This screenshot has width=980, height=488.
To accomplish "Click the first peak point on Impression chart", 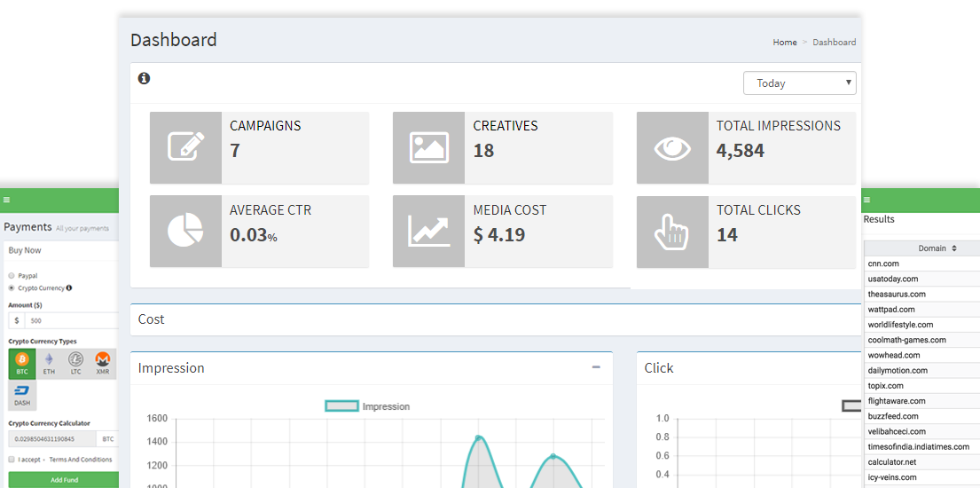I will pos(478,437).
